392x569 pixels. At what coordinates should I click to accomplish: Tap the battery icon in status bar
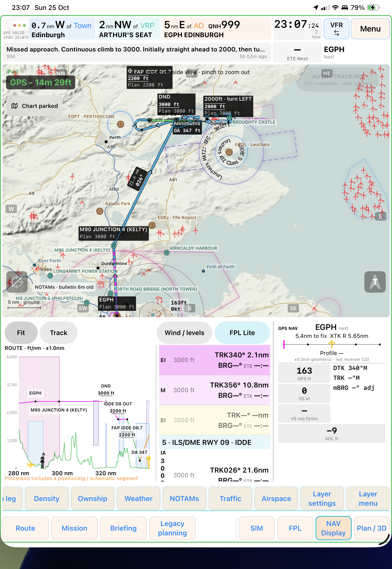[373, 8]
